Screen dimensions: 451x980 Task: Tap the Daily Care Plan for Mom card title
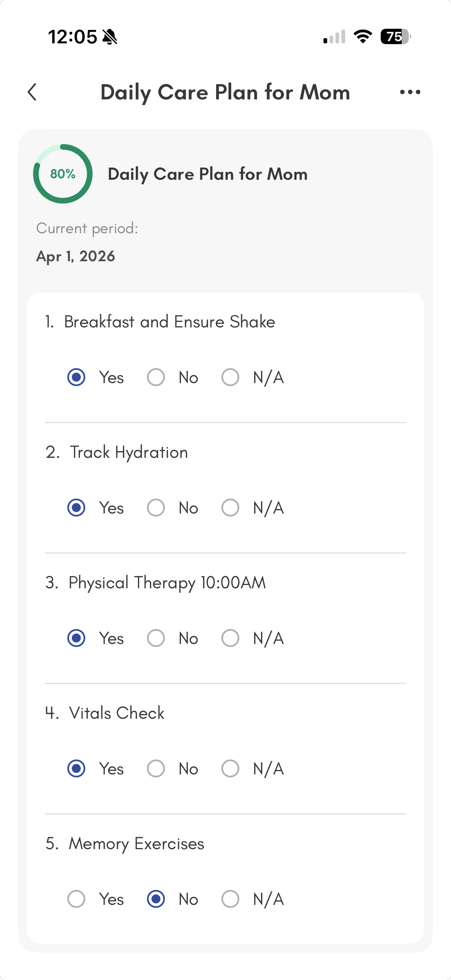(x=208, y=174)
